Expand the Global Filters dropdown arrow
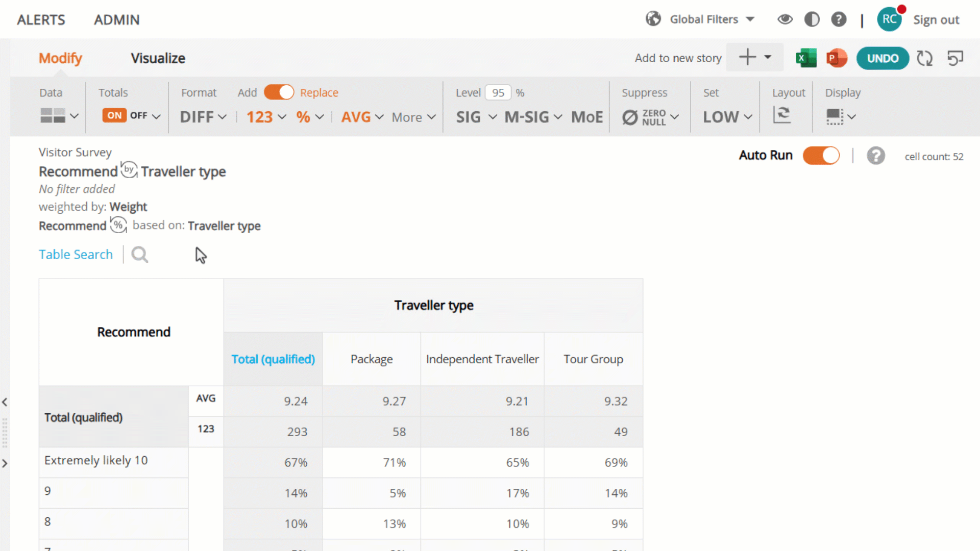This screenshot has height=551, width=980. click(x=750, y=19)
